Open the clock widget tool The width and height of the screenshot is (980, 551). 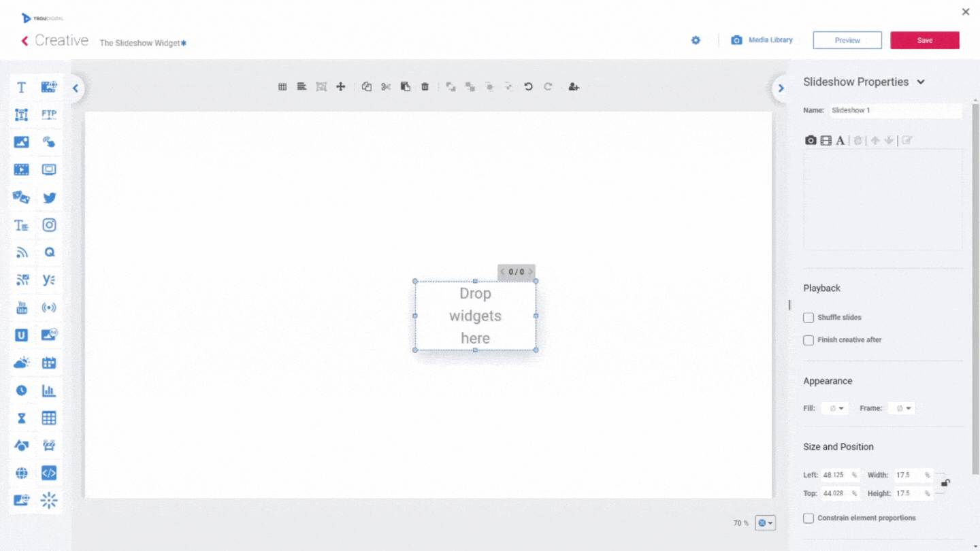(x=21, y=390)
